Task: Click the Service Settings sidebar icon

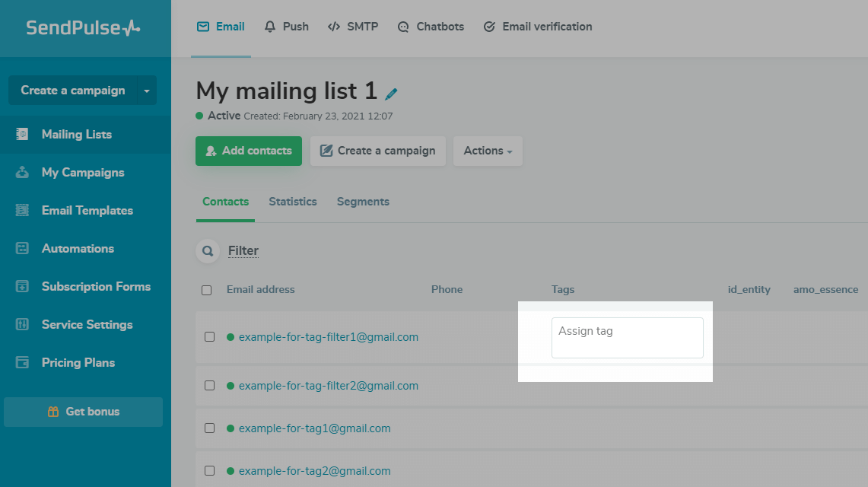Action: pos(23,325)
